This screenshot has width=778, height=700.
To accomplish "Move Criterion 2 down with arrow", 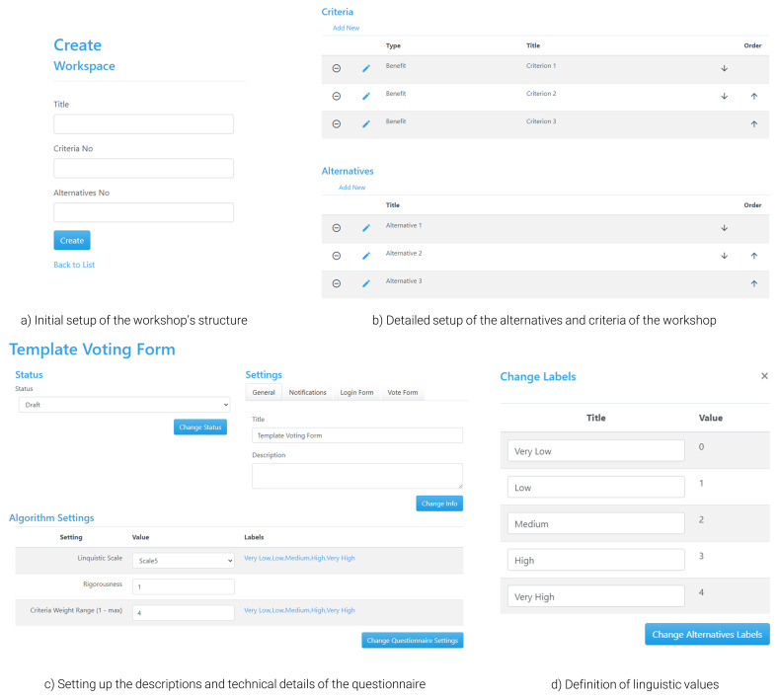I will point(725,96).
